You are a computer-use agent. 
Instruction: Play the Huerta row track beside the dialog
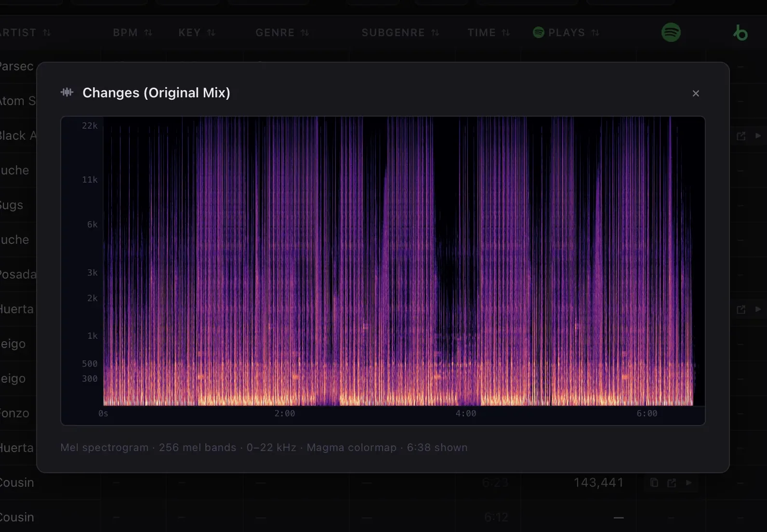pyautogui.click(x=758, y=309)
